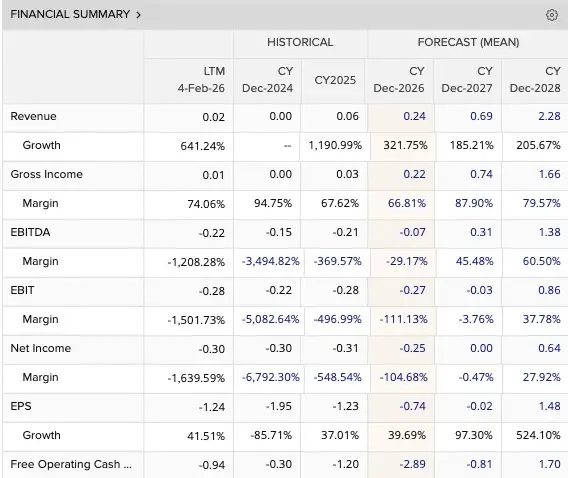Click the CY Dec-2028 column header
Screen dimensions: 568x478
(x=535, y=80)
